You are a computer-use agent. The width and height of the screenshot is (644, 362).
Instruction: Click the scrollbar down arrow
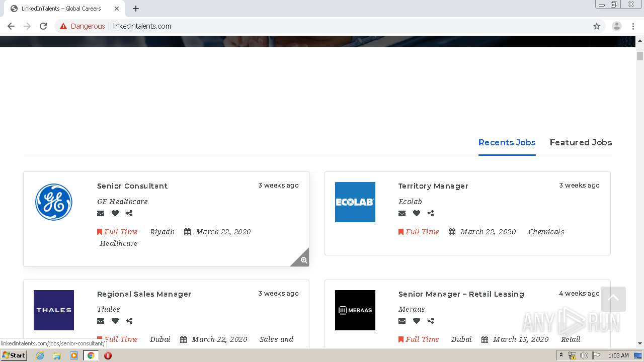pos(640,344)
